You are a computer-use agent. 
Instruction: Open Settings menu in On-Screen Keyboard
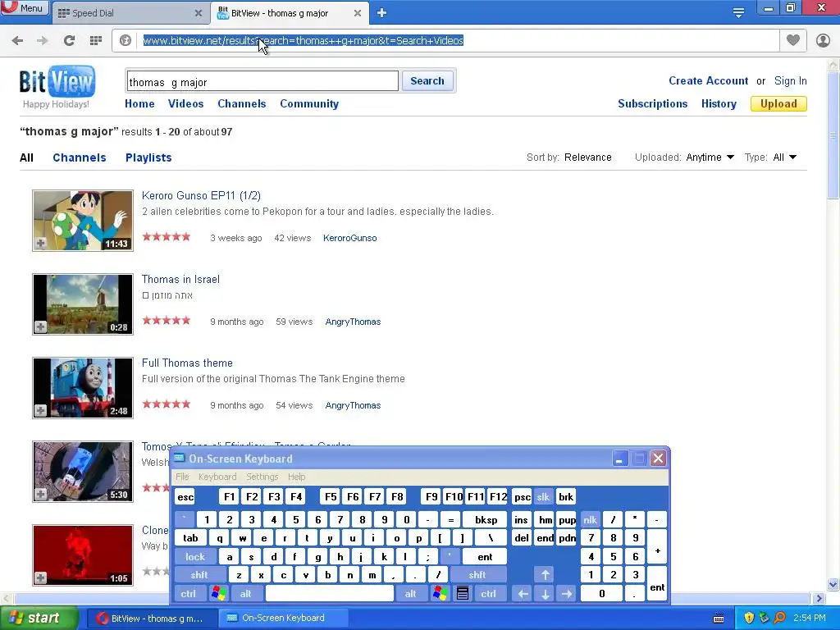coord(262,477)
